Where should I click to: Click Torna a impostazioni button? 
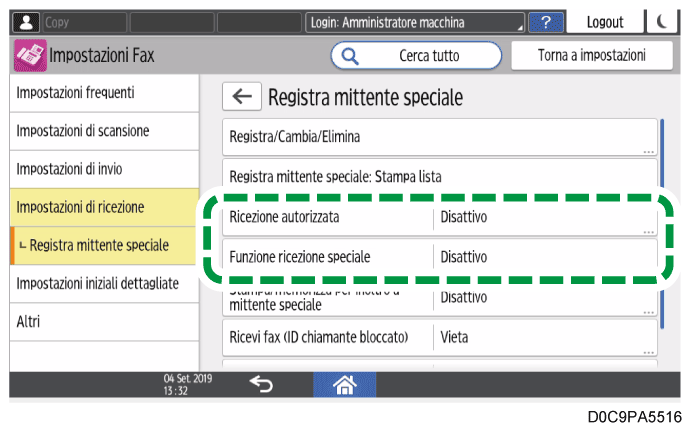pyautogui.click(x=591, y=56)
